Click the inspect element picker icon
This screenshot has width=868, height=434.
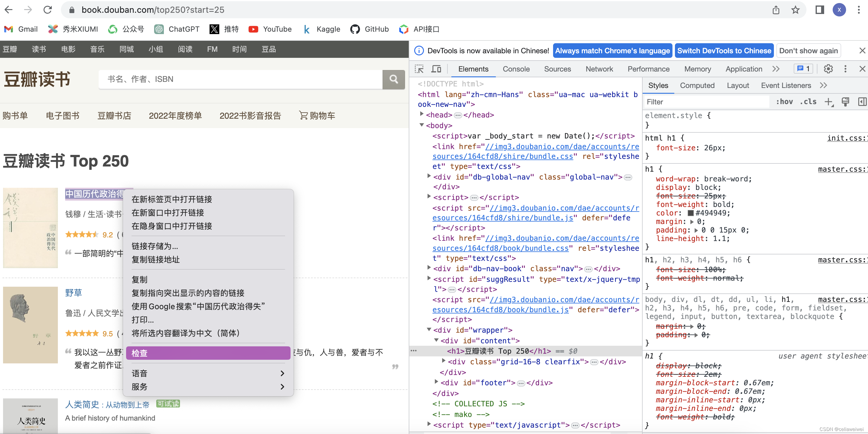pos(419,69)
